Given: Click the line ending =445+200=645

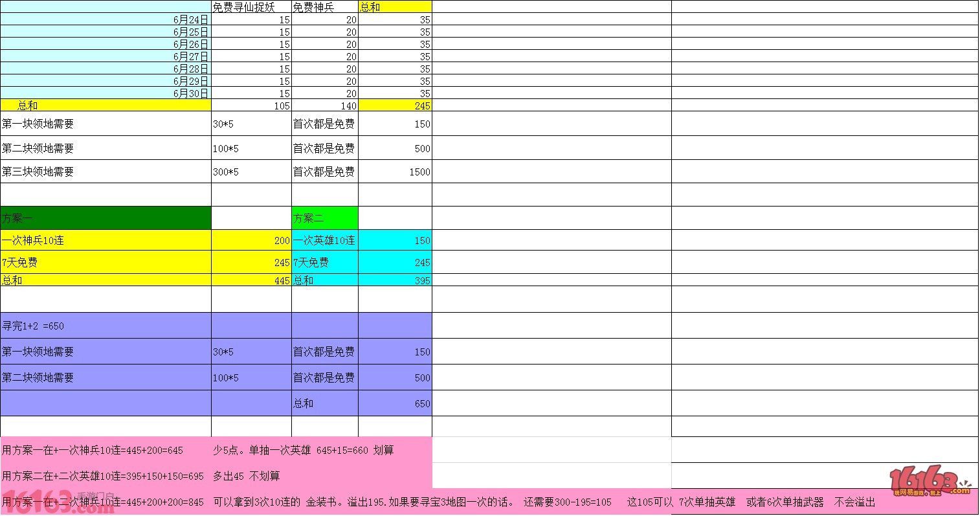Looking at the screenshot, I should [93, 450].
